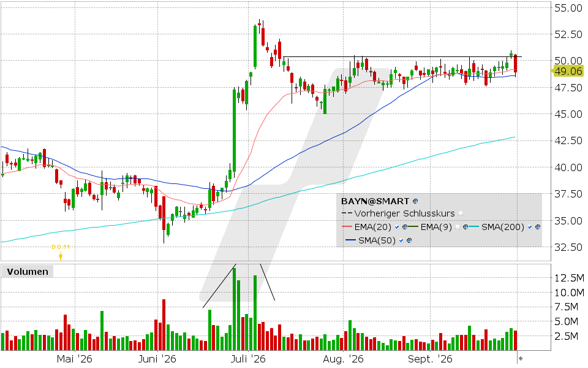The height and width of the screenshot is (368, 588).
Task: Click the SMA(50) legend label
Action: click(x=377, y=240)
